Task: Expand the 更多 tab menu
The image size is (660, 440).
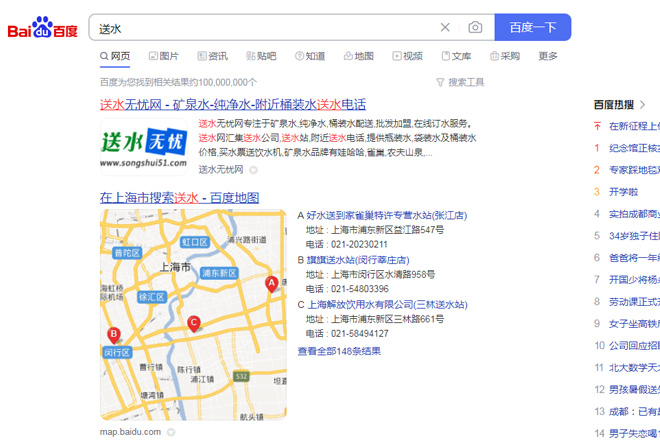Action: tap(548, 56)
